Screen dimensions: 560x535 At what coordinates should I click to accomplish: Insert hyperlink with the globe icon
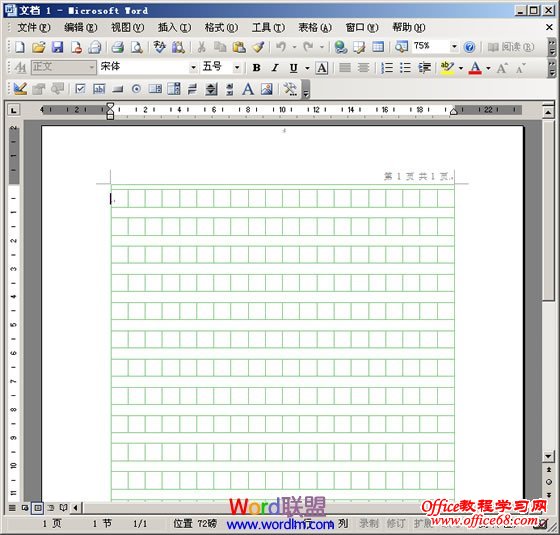(x=340, y=47)
